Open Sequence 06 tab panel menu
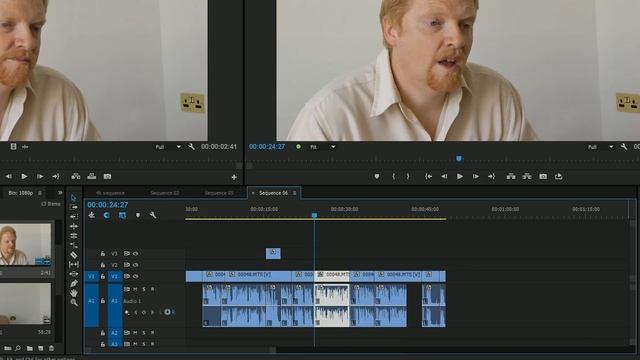 (294, 193)
